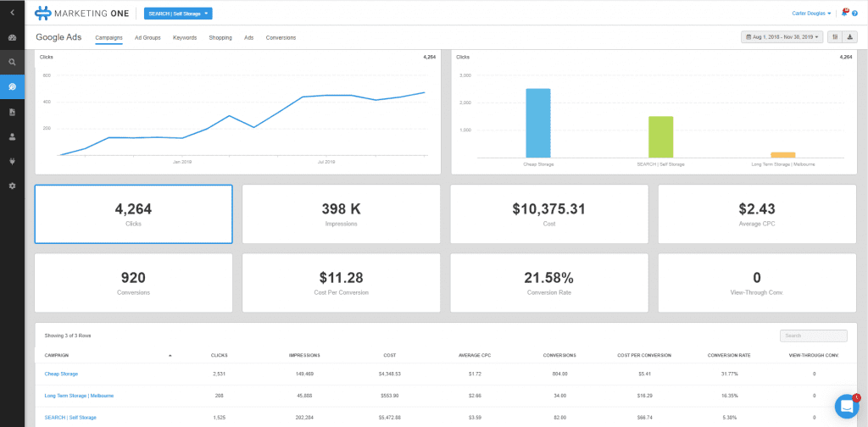Collapse the sidebar with the back arrow
This screenshot has width=868, height=427.
pyautogui.click(x=12, y=12)
